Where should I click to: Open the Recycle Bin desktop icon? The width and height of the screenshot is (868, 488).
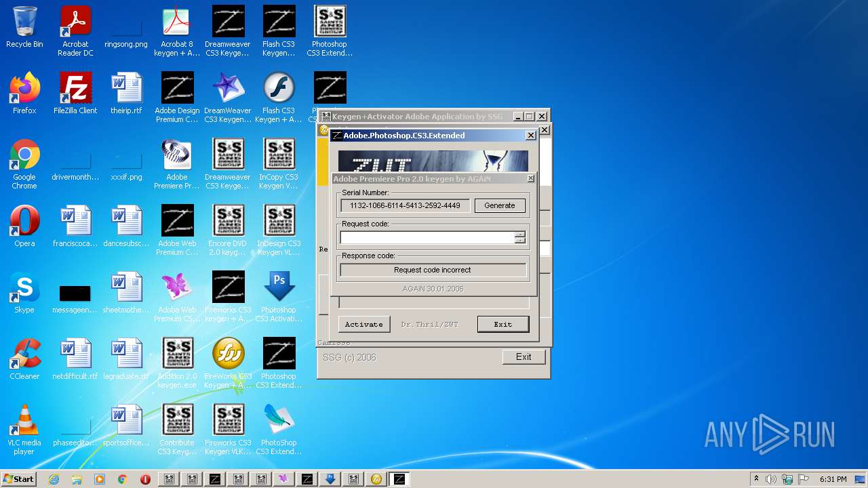(24, 27)
